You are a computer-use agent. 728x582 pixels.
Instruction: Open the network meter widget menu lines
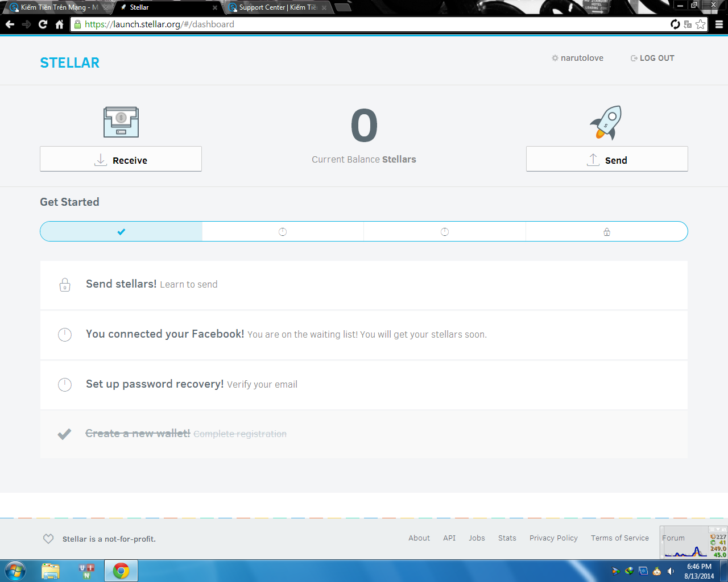click(712, 529)
